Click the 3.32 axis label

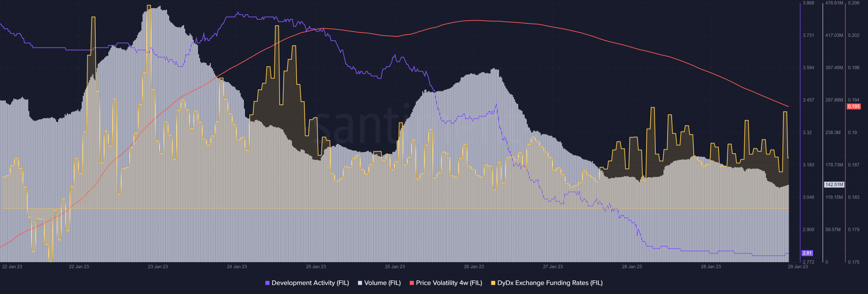(807, 132)
